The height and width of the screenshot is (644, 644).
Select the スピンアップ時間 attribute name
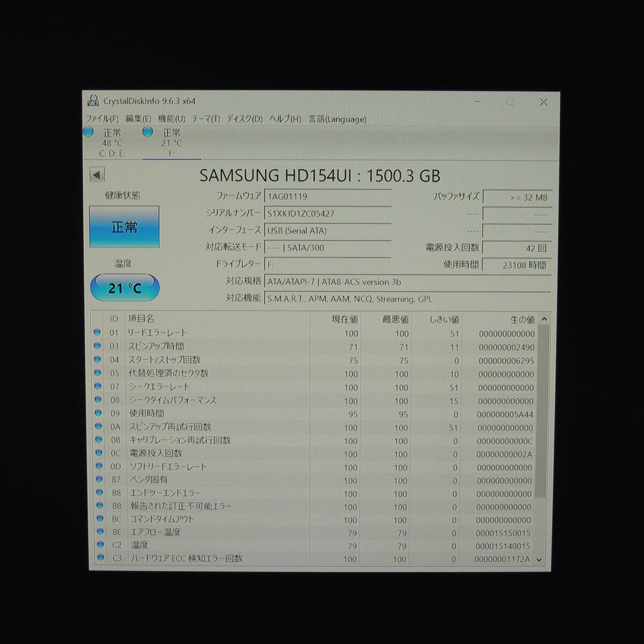point(156,347)
